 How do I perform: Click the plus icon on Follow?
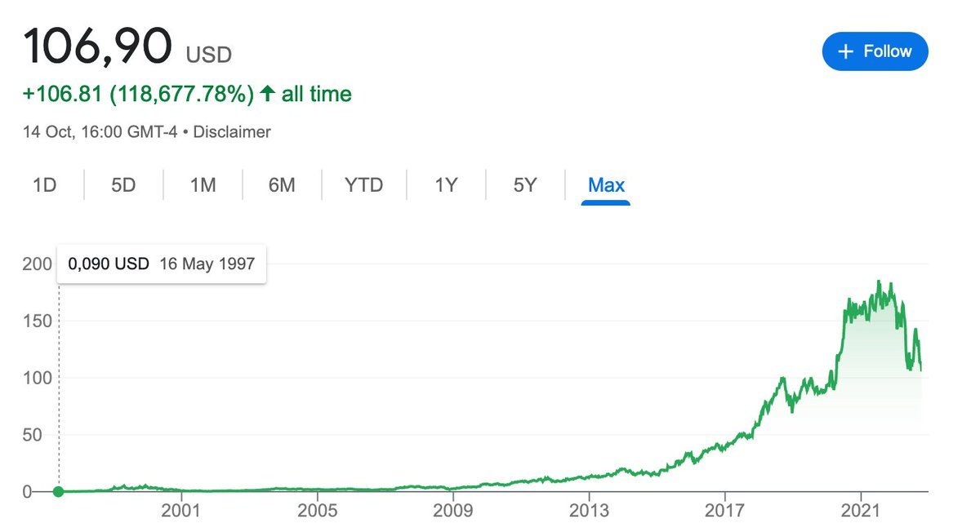(x=847, y=51)
